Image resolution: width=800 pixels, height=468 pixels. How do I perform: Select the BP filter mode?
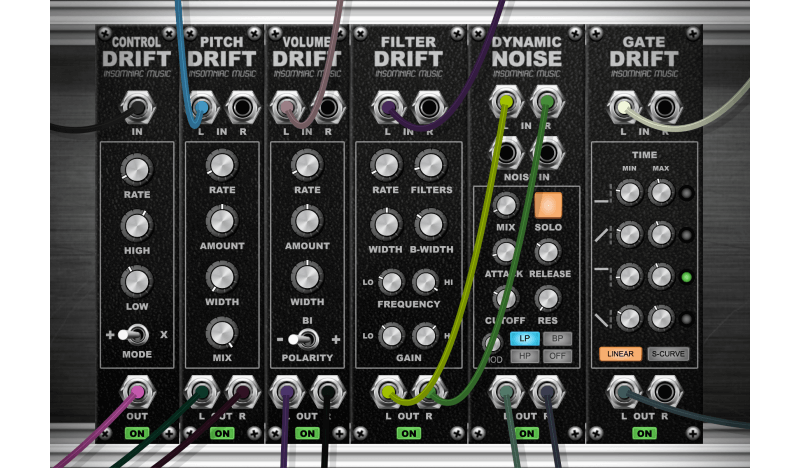557,338
